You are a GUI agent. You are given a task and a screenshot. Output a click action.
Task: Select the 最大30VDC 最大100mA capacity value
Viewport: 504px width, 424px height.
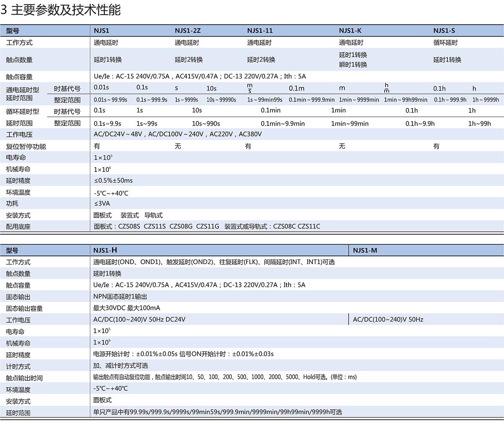126,308
